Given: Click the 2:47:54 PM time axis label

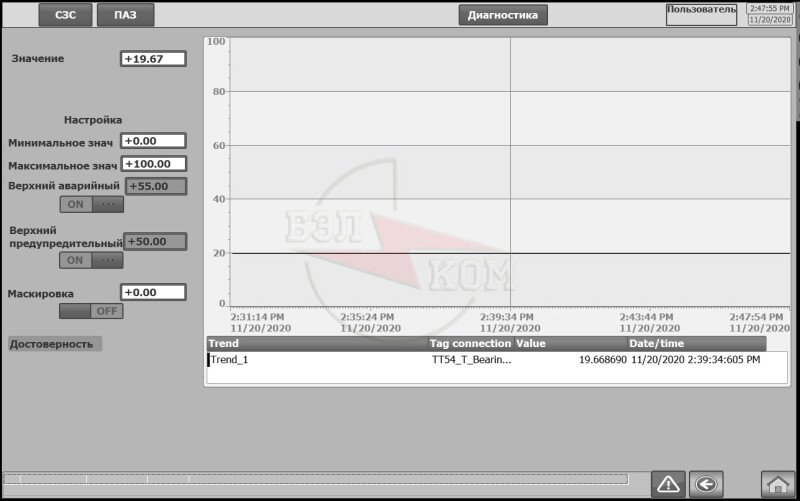Looking at the screenshot, I should tap(756, 317).
